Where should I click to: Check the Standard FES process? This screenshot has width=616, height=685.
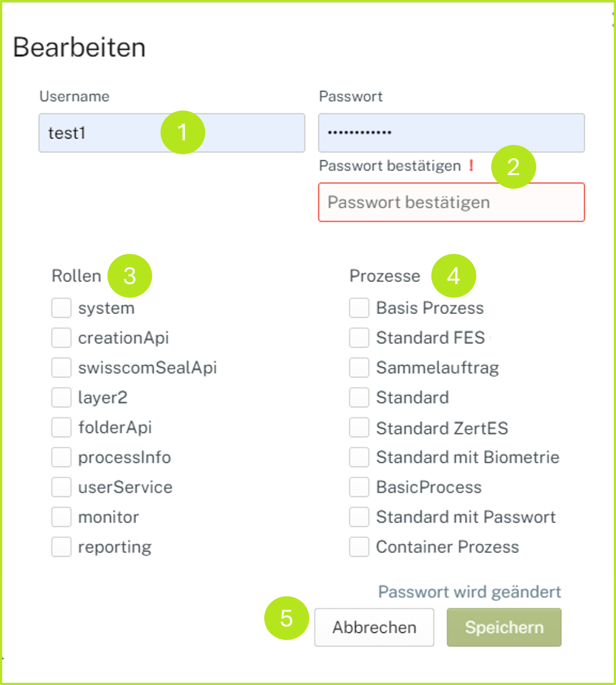[359, 338]
